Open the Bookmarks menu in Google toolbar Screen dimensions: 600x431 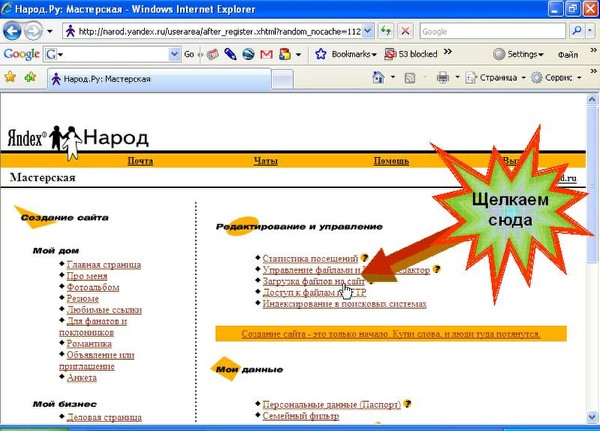(346, 54)
